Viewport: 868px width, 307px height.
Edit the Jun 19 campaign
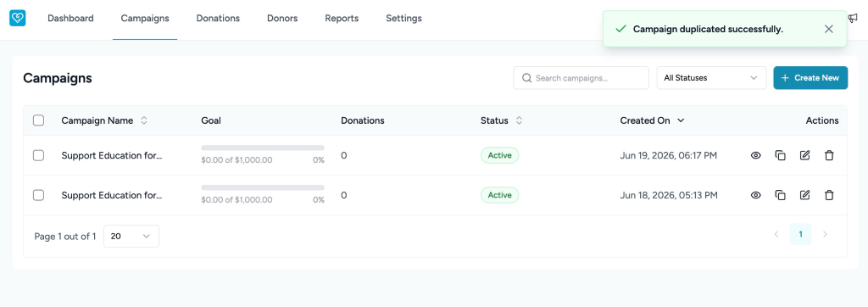[x=805, y=156]
